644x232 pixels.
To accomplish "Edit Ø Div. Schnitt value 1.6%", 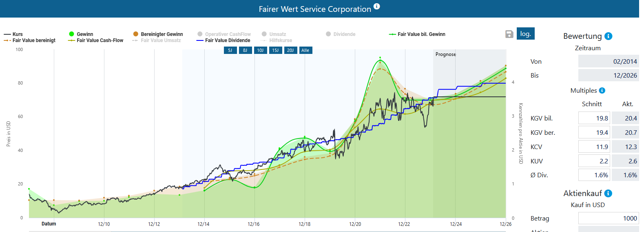I will [594, 175].
